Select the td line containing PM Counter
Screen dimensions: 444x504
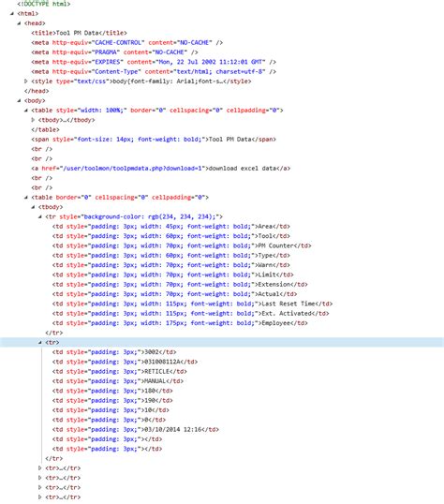(x=182, y=245)
